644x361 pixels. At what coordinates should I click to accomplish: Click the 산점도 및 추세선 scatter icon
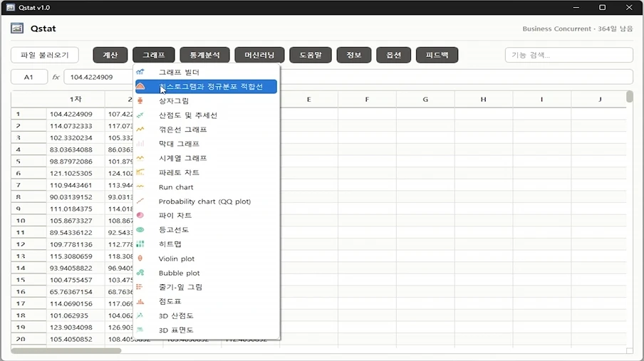[x=140, y=115]
